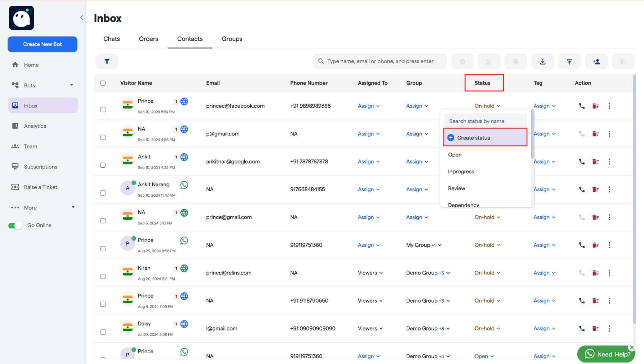Click Home in the sidebar
Screen dimensions: 644x364
(43, 65)
